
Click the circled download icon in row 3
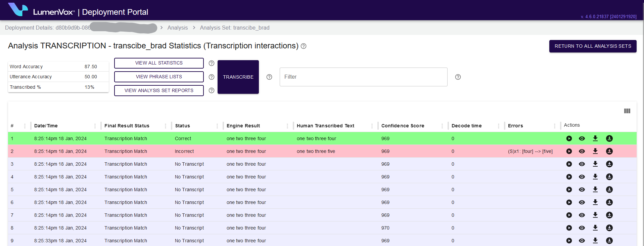coord(609,164)
